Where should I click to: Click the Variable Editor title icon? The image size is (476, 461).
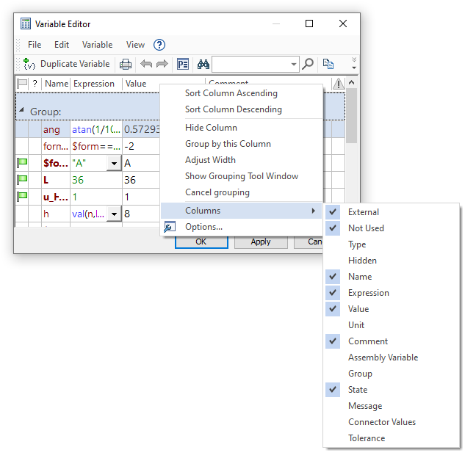pos(26,23)
